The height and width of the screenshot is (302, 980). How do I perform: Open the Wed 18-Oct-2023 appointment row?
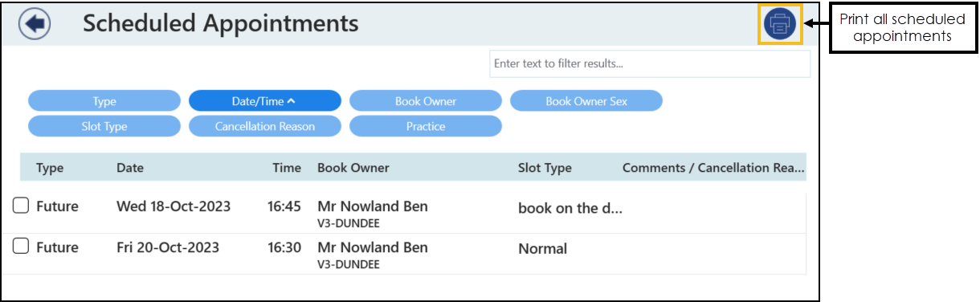click(x=409, y=213)
